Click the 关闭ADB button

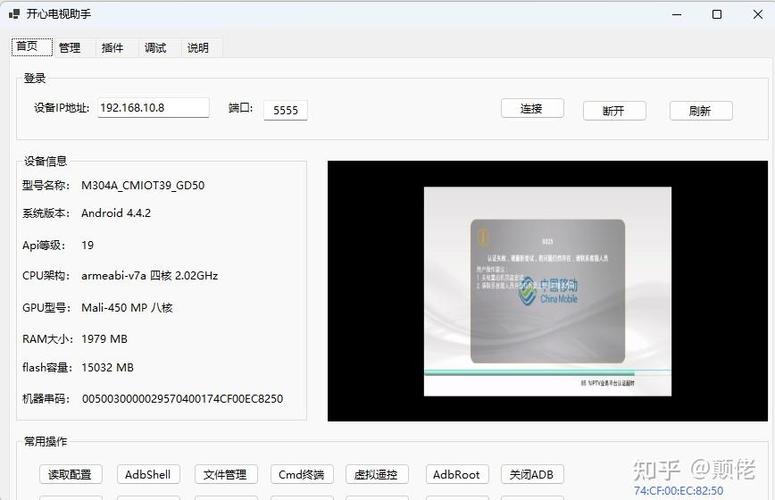[x=532, y=474]
